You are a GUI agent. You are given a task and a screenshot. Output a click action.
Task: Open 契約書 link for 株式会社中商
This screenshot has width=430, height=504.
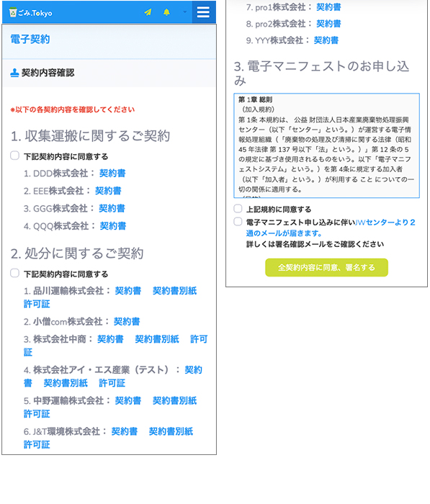click(x=110, y=339)
